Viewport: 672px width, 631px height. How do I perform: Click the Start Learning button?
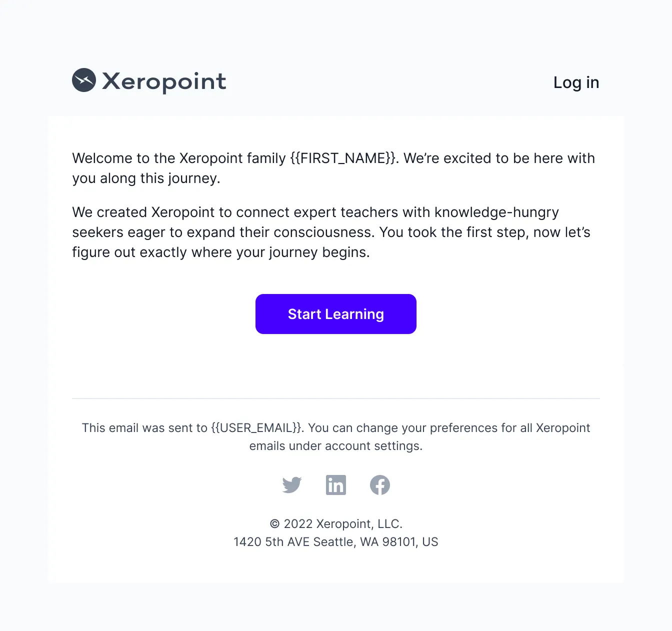click(336, 314)
